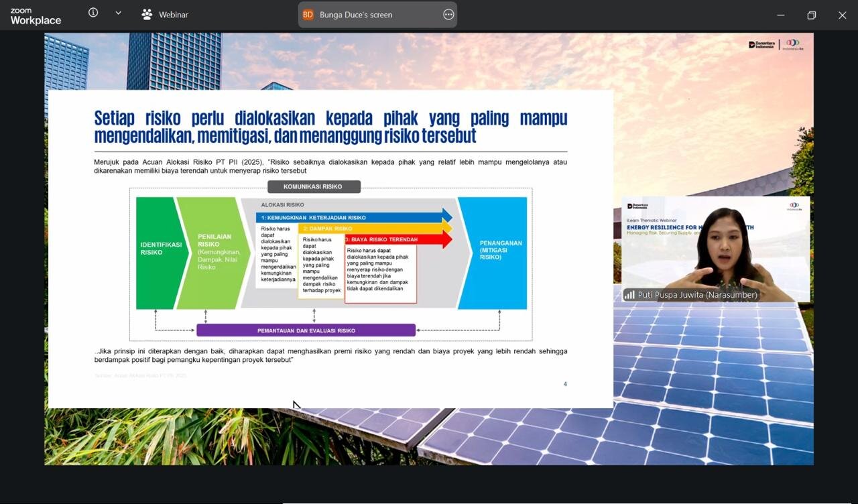
Task: Expand the chevron next to info icon
Action: (119, 13)
